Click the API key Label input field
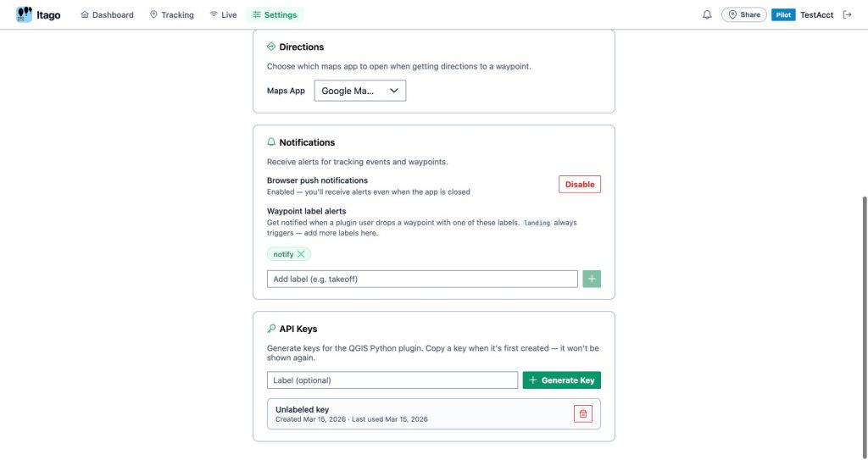 click(392, 380)
